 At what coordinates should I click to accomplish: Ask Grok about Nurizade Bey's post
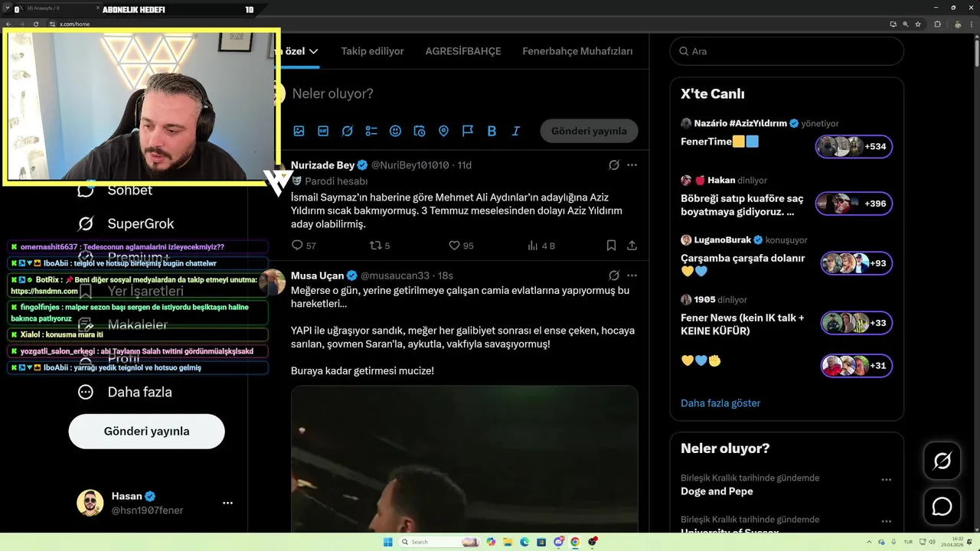coord(614,165)
